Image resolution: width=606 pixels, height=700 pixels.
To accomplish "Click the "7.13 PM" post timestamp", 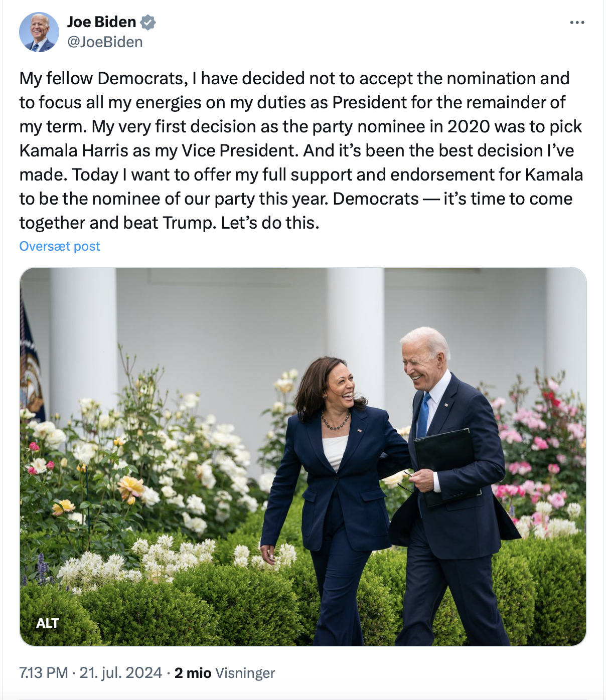I will [43, 672].
